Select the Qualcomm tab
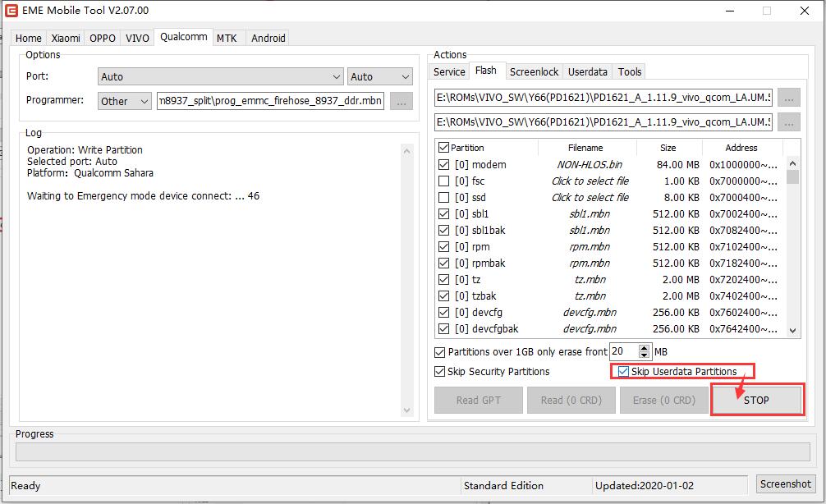 (184, 37)
